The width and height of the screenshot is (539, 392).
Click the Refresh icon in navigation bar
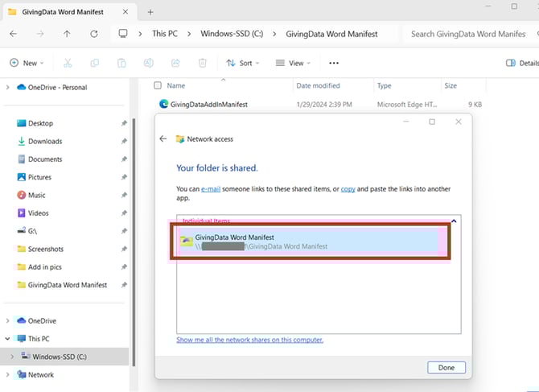pyautogui.click(x=94, y=34)
